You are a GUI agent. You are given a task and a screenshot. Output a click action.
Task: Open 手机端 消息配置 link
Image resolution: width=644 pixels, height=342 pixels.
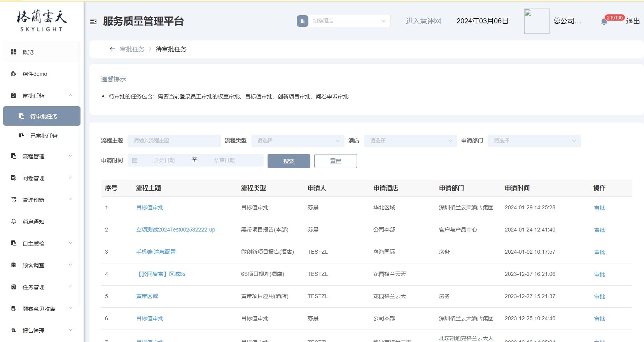[x=156, y=252]
